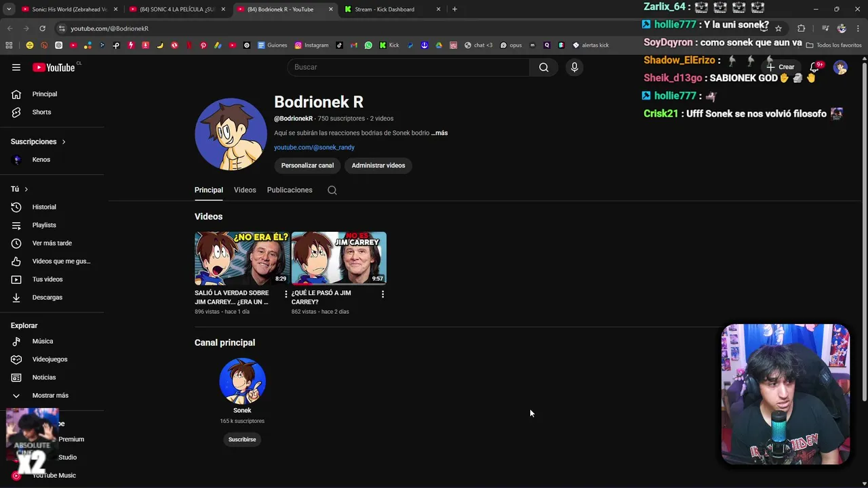Open the Kick bookmark
The image size is (868, 488).
tap(389, 45)
